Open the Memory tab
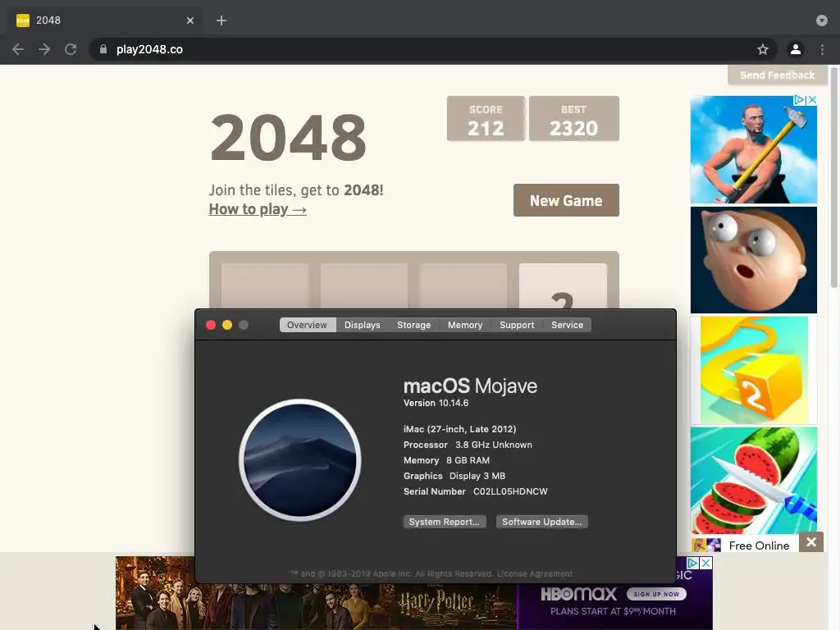 [465, 325]
